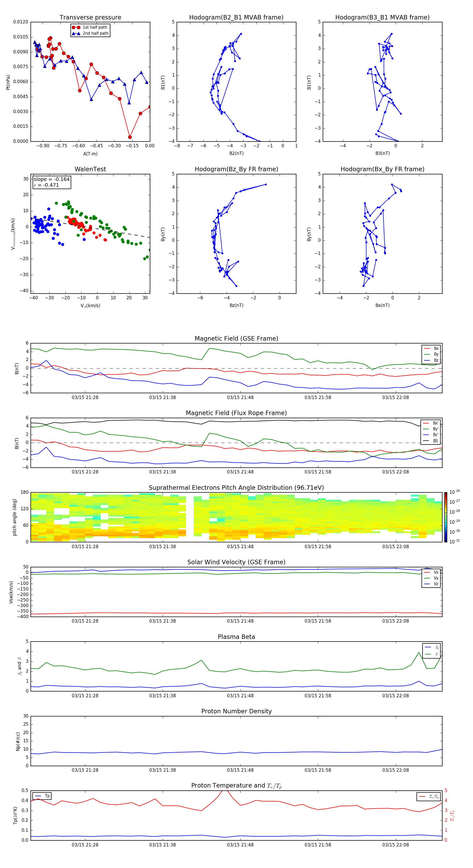Click the "Pt(nPa)" y-axis label
Image resolution: width=473 pixels, height=868 pixels.
pos(8,82)
